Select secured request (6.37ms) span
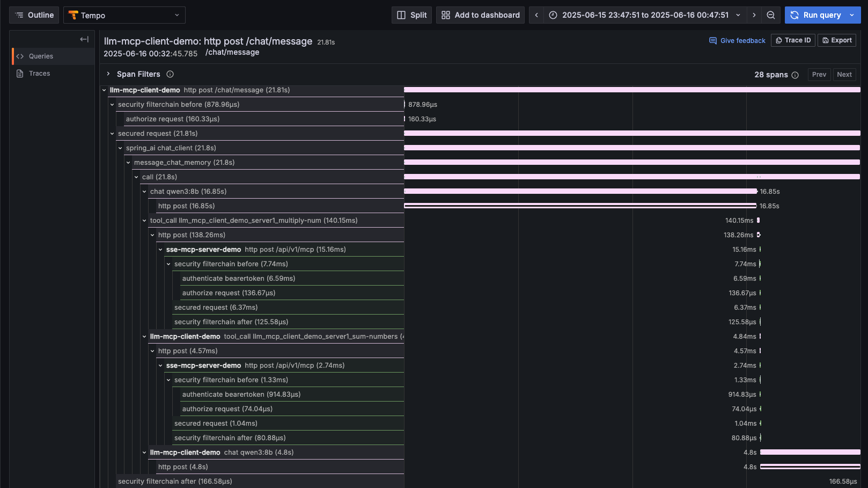Image resolution: width=868 pixels, height=488 pixels. coord(288,308)
